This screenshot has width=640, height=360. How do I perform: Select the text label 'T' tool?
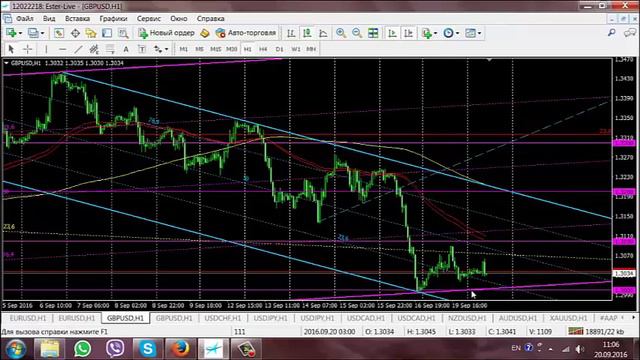142,49
